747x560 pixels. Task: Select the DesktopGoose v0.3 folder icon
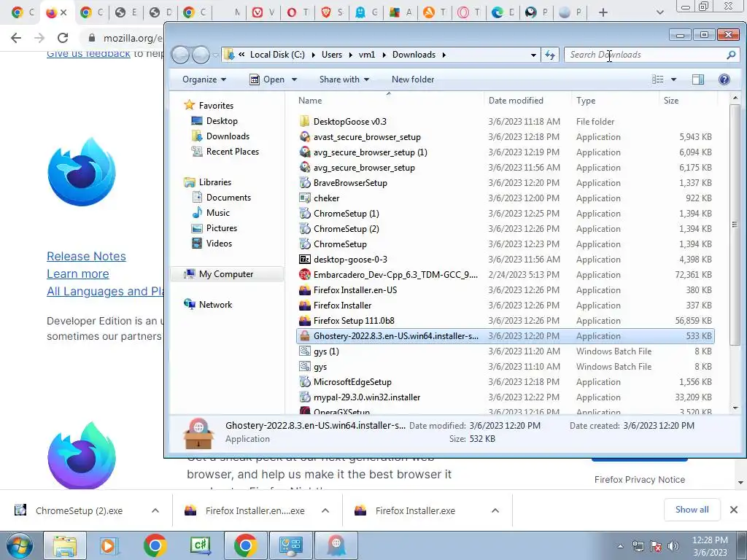pos(305,122)
